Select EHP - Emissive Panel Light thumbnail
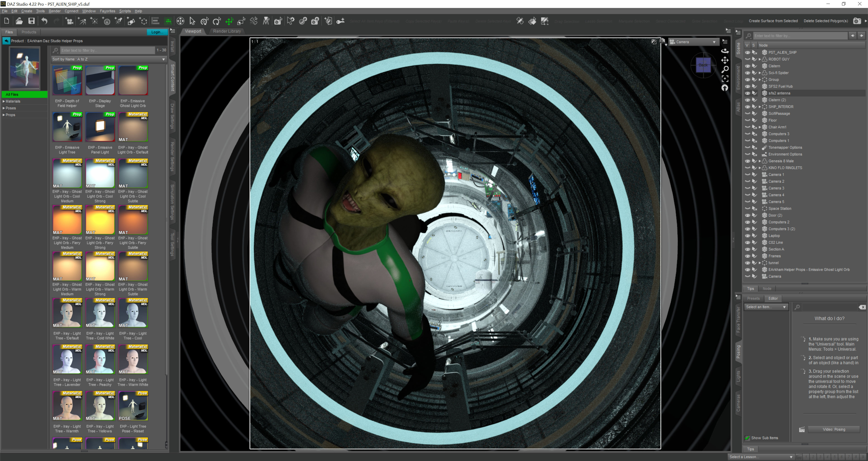 point(100,127)
